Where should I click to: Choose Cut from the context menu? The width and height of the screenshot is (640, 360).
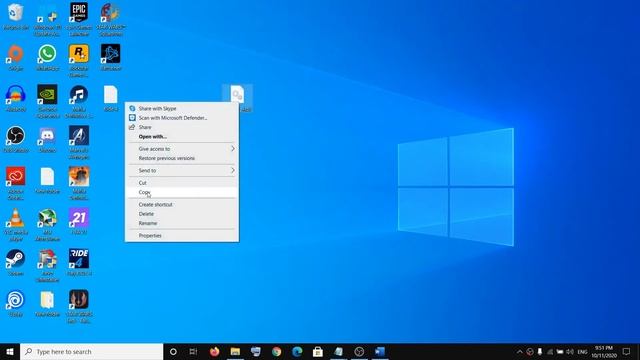click(142, 183)
